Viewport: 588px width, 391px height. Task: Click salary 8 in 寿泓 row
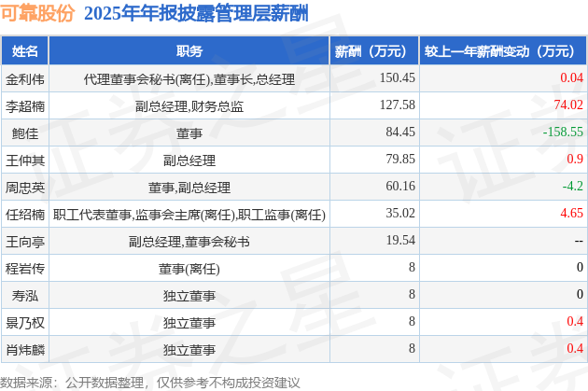[412, 294]
